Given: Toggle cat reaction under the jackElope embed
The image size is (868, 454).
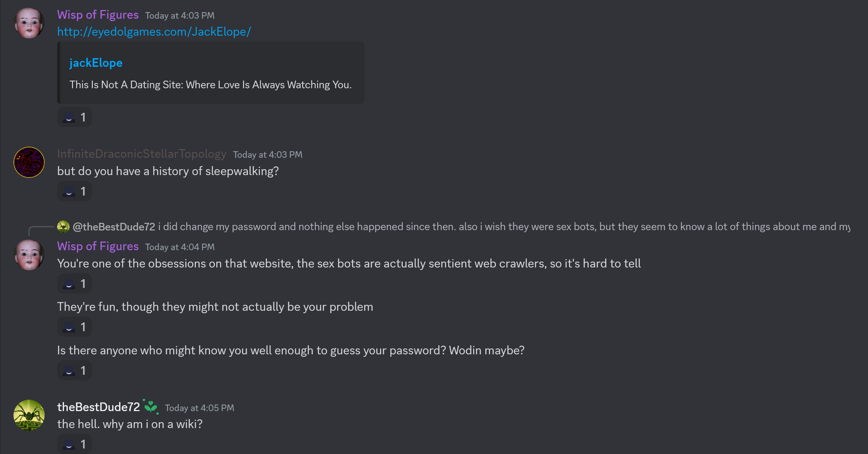Looking at the screenshot, I should click(x=74, y=117).
